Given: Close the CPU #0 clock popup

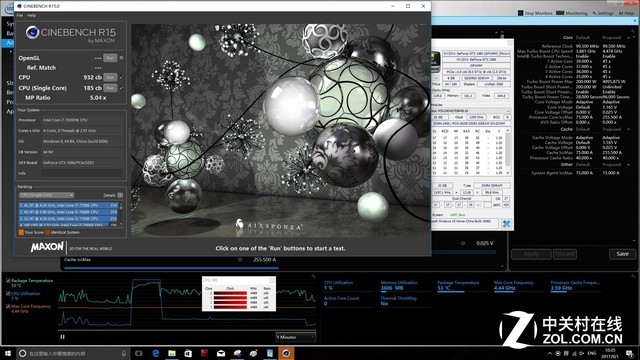Looking at the screenshot, I should tap(272, 280).
